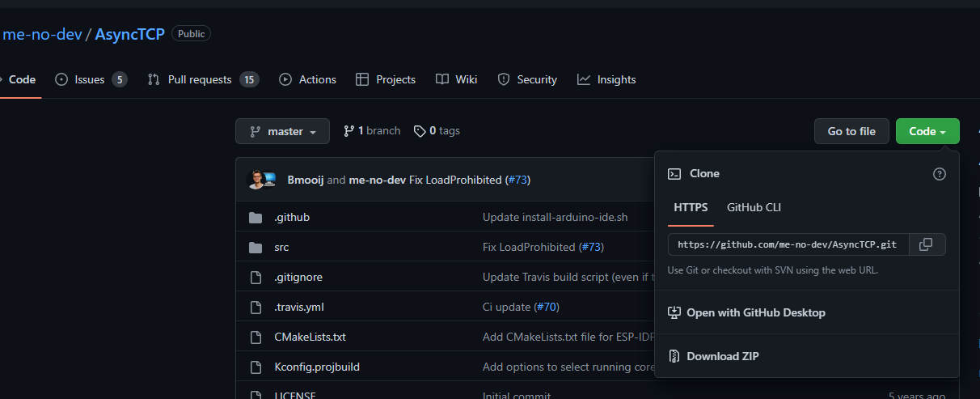
Task: Click the Go to file button
Action: coord(851,131)
